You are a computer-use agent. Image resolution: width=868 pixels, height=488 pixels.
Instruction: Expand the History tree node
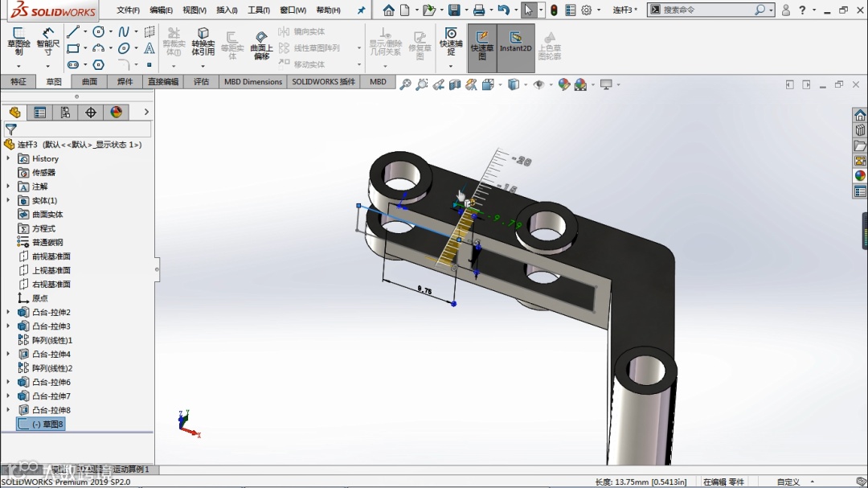8,158
